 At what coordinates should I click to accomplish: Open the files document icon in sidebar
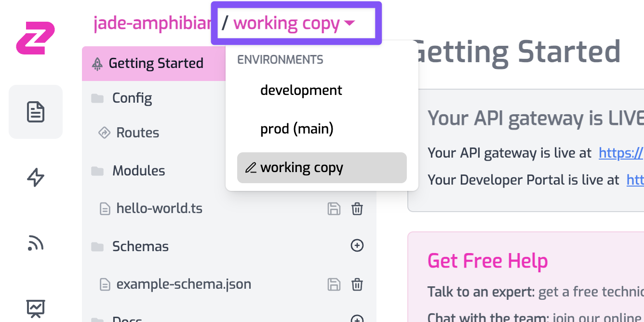click(x=36, y=112)
